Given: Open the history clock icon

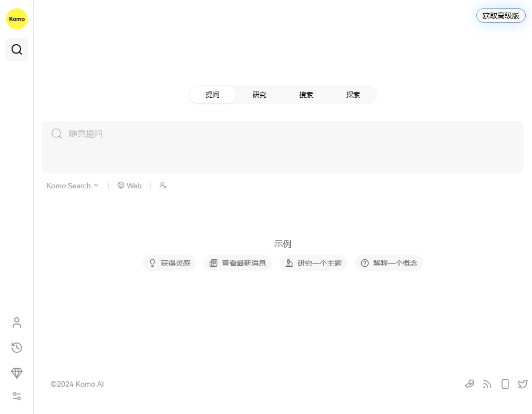Looking at the screenshot, I should point(17,347).
